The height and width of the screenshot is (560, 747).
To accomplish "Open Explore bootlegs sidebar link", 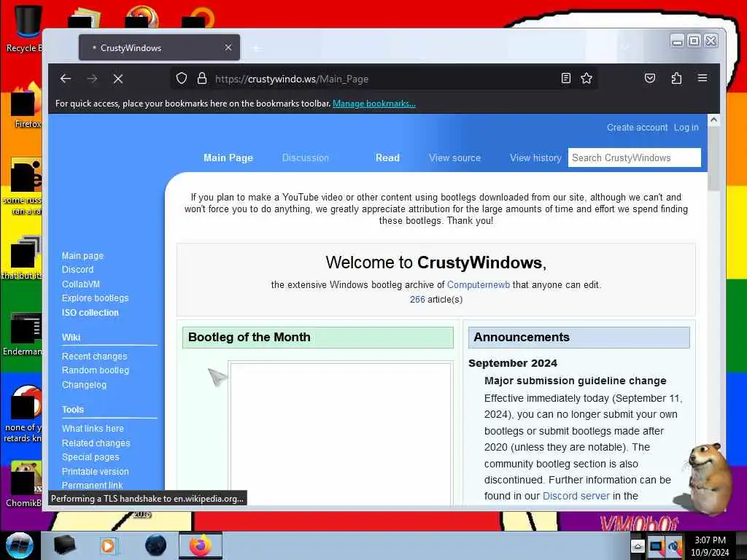I will 96,298.
